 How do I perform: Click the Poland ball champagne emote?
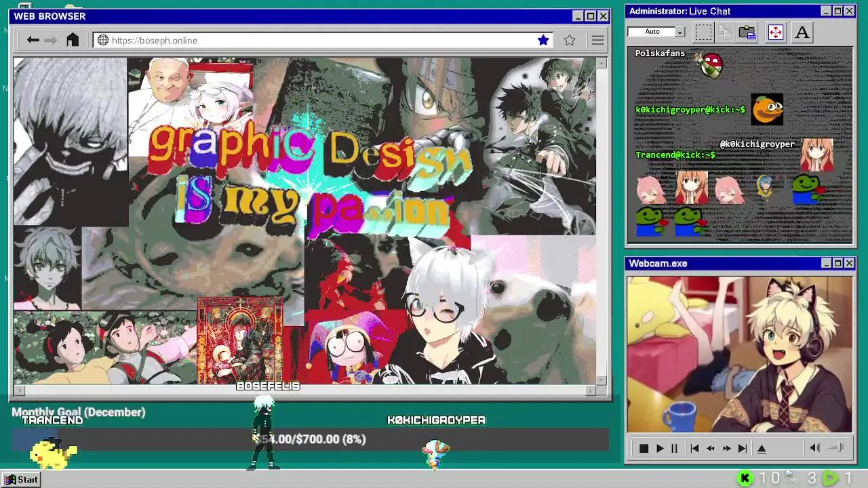(x=711, y=65)
